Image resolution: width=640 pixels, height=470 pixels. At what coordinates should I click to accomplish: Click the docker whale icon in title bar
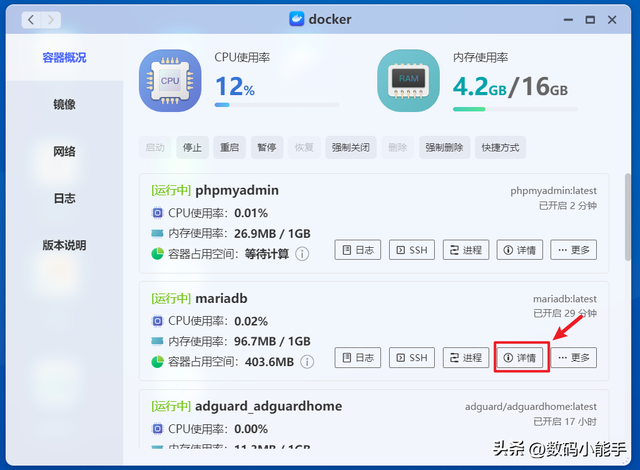coord(297,19)
